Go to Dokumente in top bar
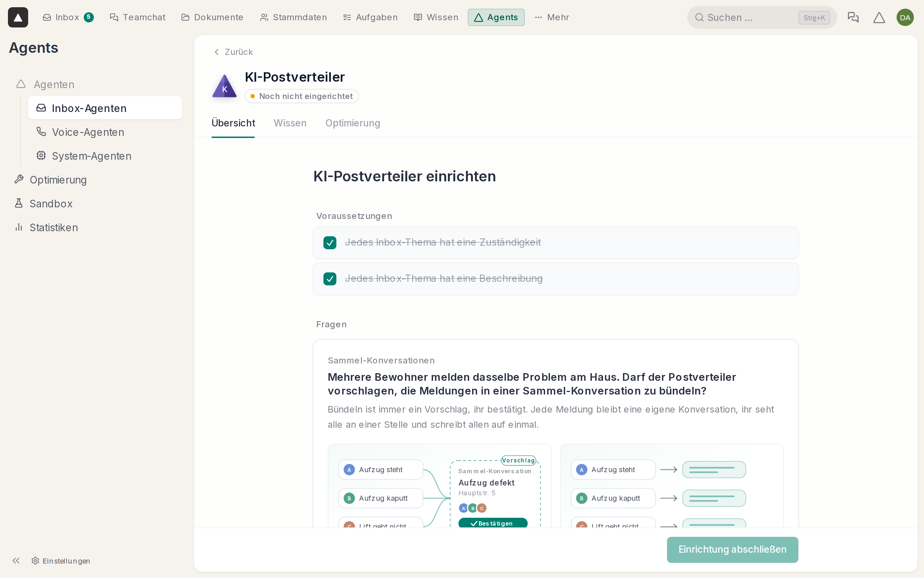924x578 pixels. tap(212, 17)
